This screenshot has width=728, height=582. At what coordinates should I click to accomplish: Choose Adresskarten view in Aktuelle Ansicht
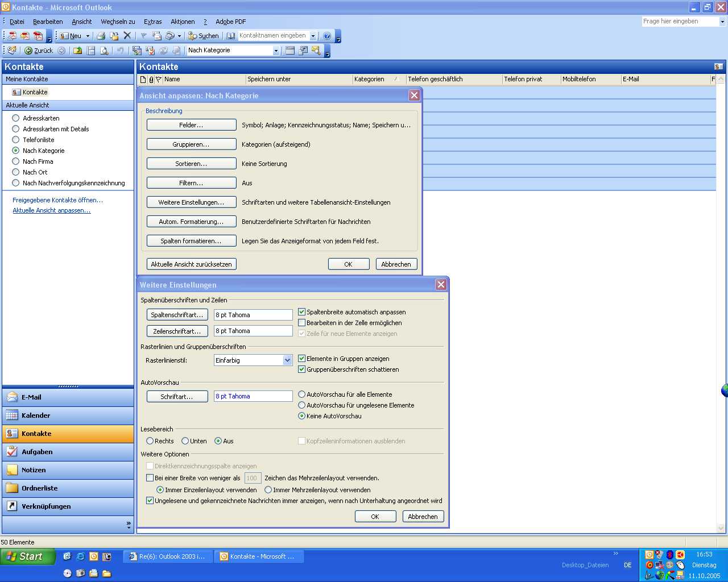coord(16,118)
